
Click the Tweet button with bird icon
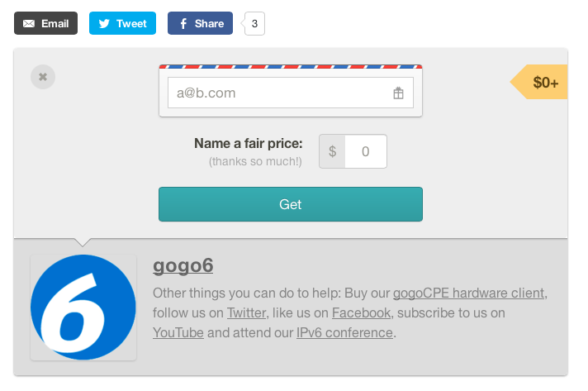click(122, 24)
